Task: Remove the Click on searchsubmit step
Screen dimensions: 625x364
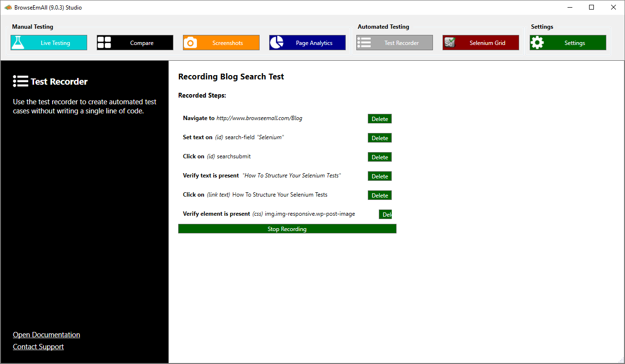Action: point(380,157)
